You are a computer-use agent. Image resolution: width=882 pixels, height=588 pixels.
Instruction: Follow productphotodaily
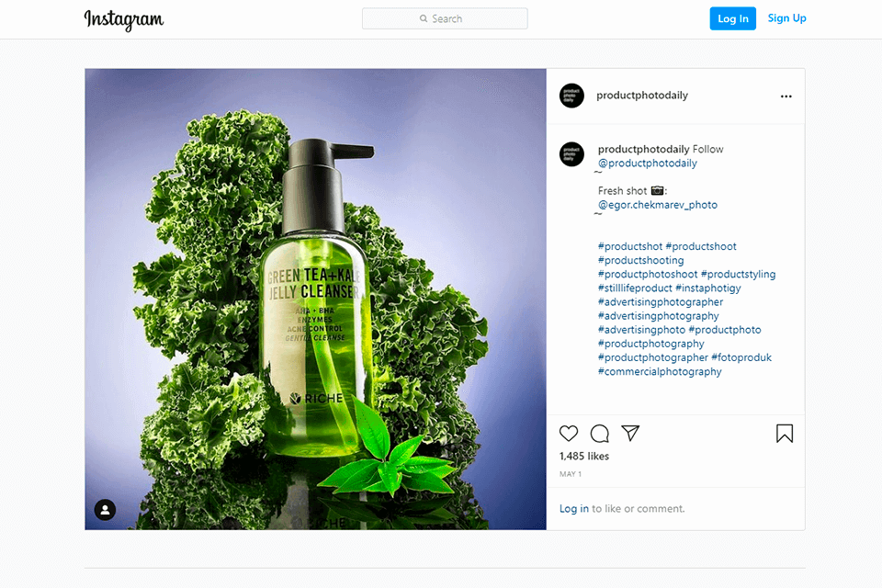(x=707, y=149)
